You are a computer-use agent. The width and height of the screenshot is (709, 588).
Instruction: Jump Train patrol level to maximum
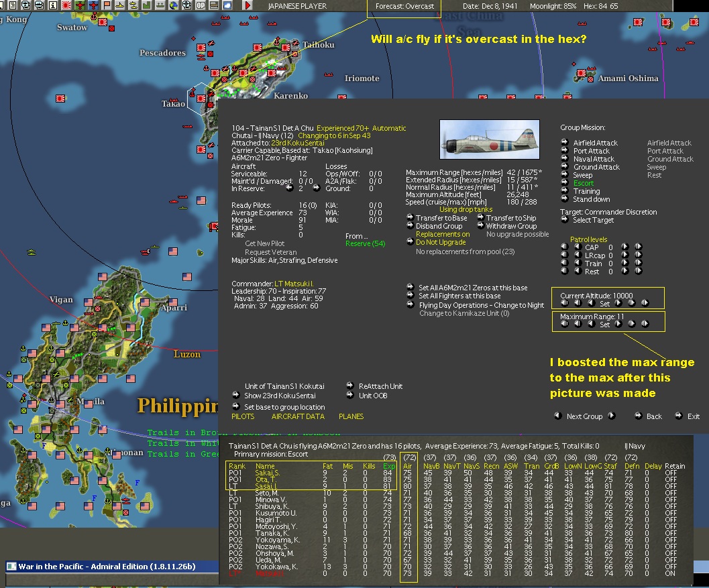click(639, 263)
